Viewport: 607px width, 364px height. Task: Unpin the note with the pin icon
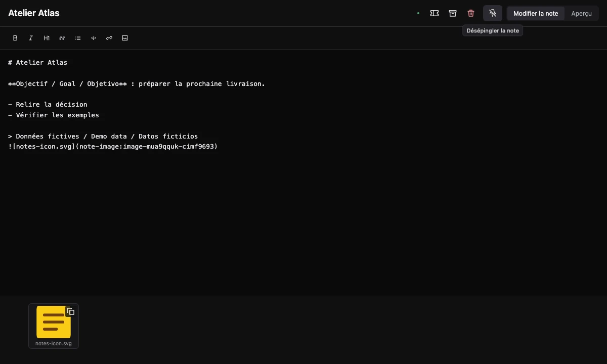pos(493,13)
